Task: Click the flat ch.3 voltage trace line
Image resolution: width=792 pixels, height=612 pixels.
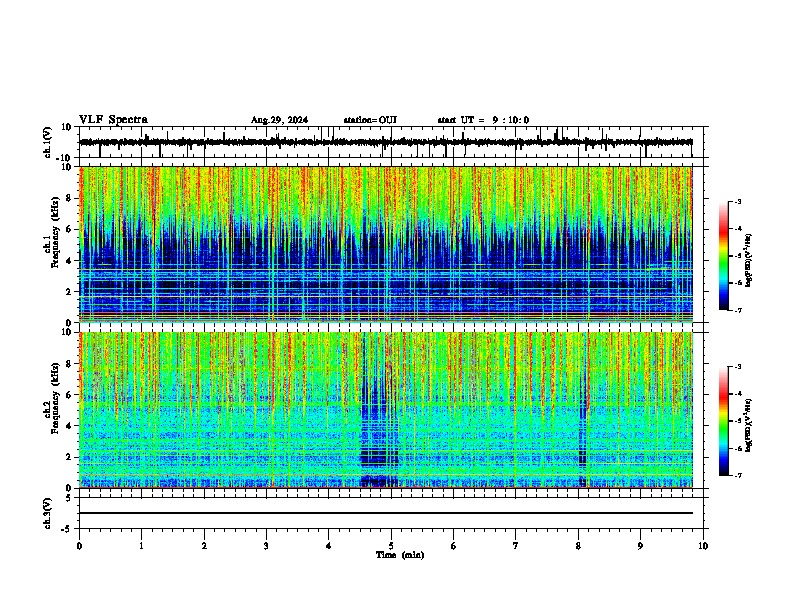Action: (x=385, y=513)
